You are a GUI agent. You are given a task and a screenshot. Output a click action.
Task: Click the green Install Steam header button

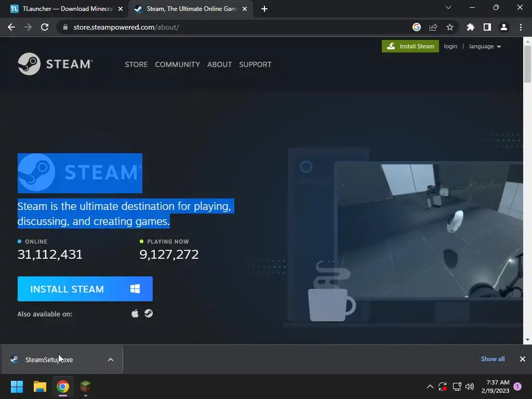point(410,46)
